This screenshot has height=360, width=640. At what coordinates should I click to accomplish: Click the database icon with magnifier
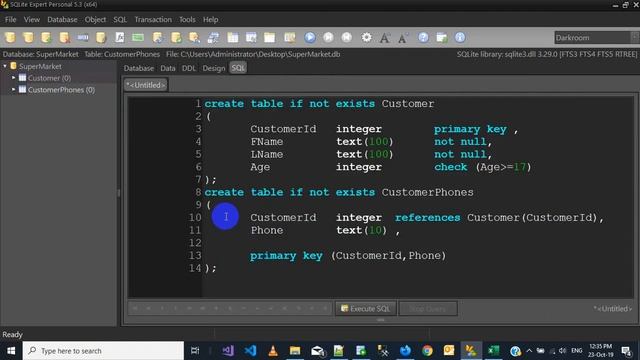pyautogui.click(x=194, y=38)
